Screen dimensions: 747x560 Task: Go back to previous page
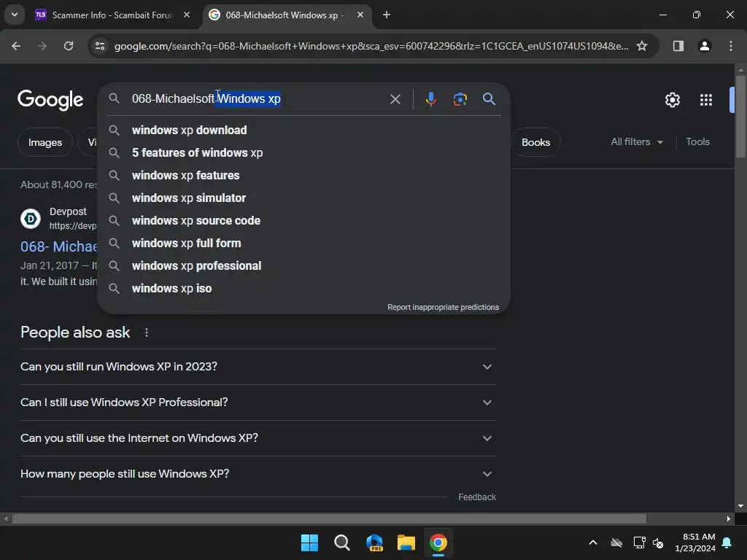coord(16,46)
